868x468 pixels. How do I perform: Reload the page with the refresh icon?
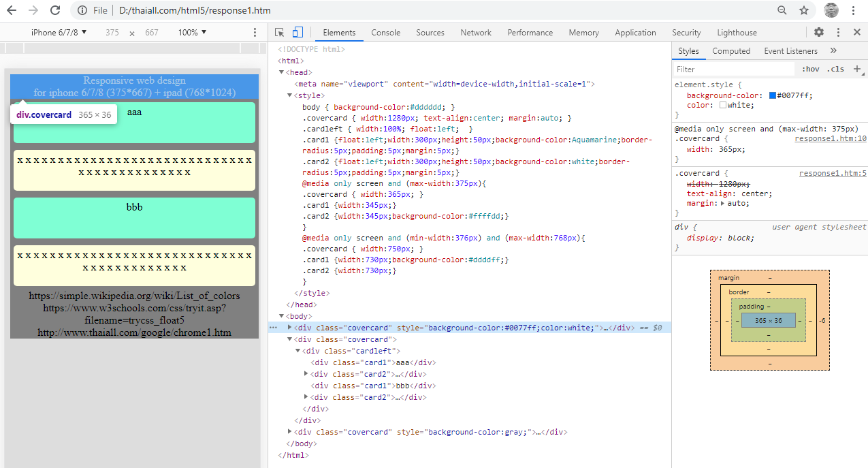point(55,10)
